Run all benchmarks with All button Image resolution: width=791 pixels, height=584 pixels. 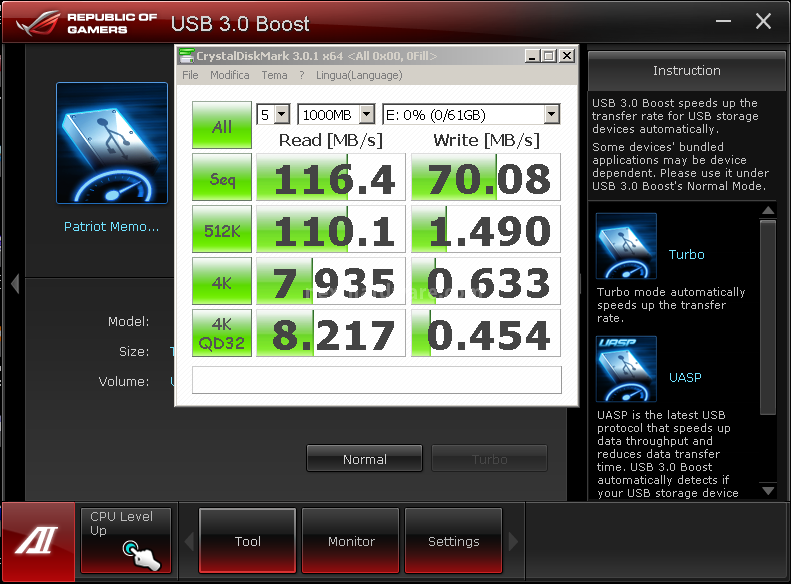[222, 125]
